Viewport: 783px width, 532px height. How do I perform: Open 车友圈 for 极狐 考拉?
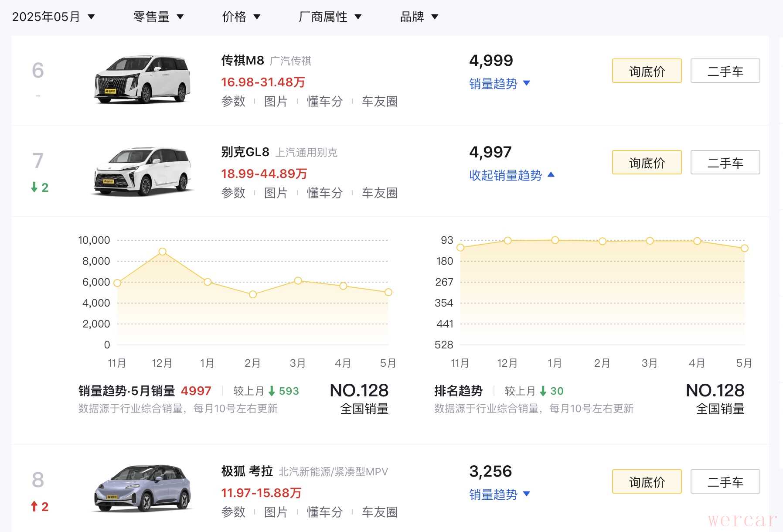tap(380, 512)
